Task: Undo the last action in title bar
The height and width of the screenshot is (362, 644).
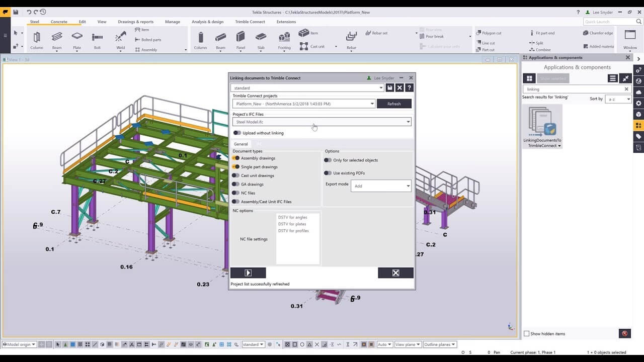Action: coord(29,12)
